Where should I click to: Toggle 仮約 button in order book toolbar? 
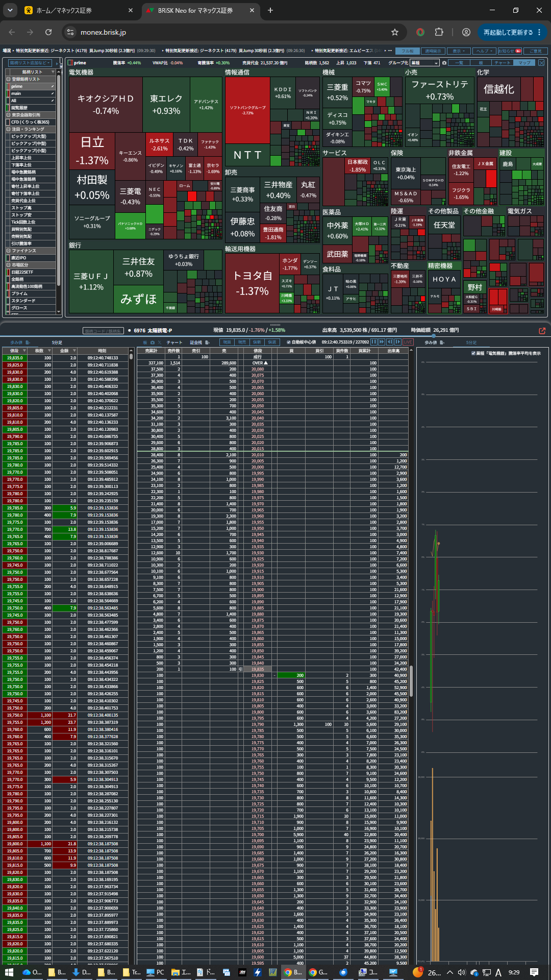(257, 342)
